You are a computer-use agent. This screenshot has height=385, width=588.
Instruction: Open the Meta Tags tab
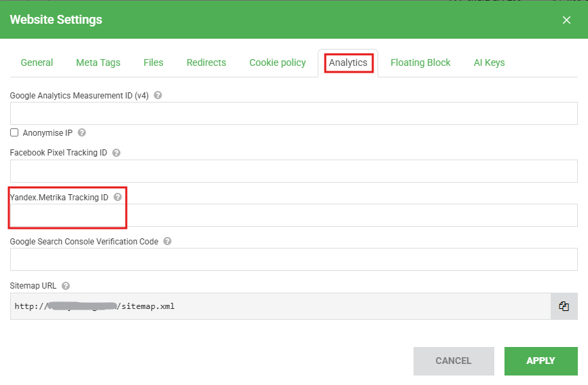(x=98, y=62)
